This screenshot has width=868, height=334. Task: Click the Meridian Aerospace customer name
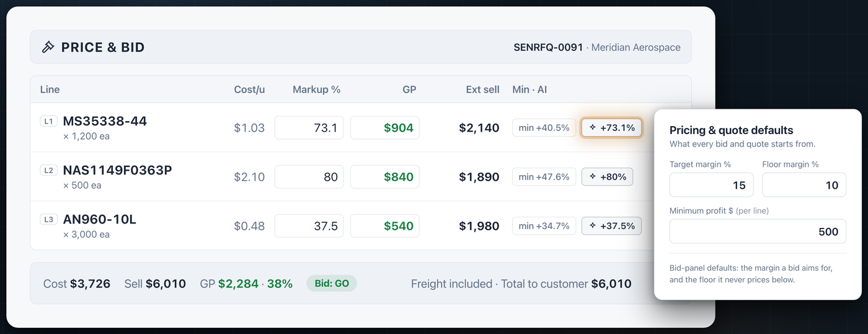point(636,47)
